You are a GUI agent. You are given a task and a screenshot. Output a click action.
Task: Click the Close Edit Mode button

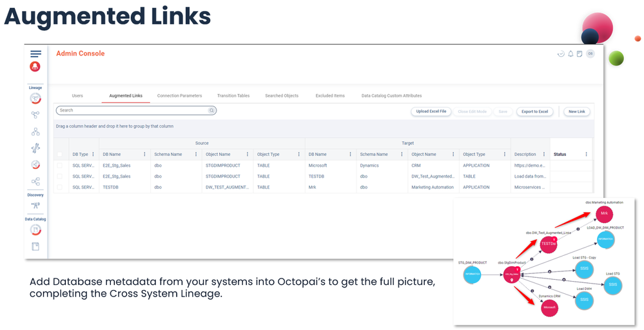pyautogui.click(x=473, y=112)
